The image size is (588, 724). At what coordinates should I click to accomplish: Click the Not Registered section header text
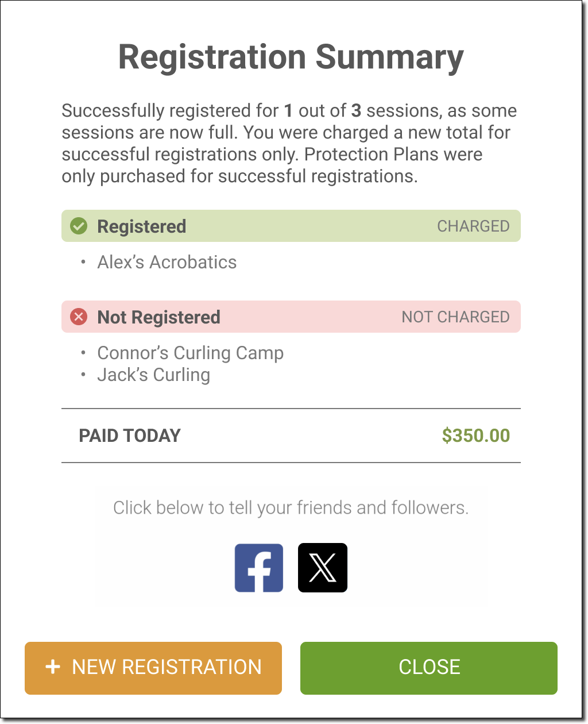tap(158, 317)
